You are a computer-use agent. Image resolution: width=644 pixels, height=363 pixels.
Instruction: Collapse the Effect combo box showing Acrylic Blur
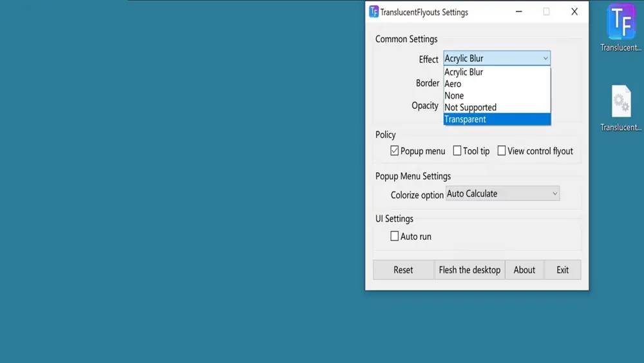497,59
